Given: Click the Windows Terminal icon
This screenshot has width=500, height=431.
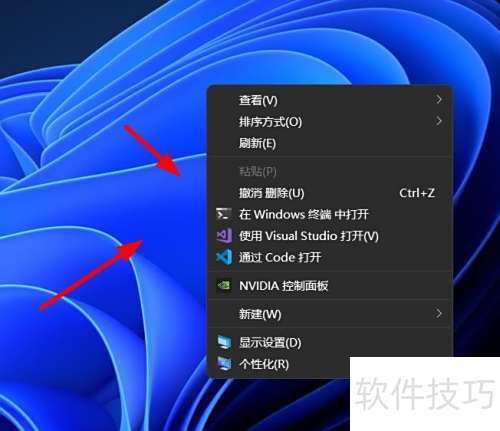Looking at the screenshot, I should coord(223,214).
